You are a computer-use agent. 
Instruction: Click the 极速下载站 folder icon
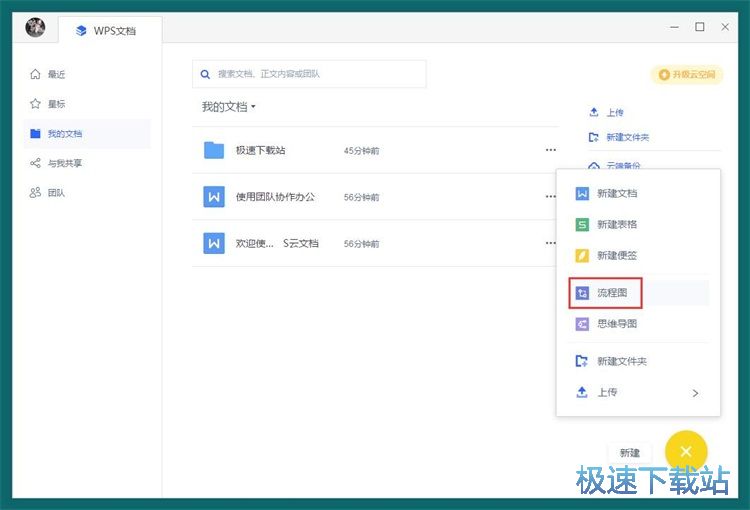pyautogui.click(x=214, y=150)
